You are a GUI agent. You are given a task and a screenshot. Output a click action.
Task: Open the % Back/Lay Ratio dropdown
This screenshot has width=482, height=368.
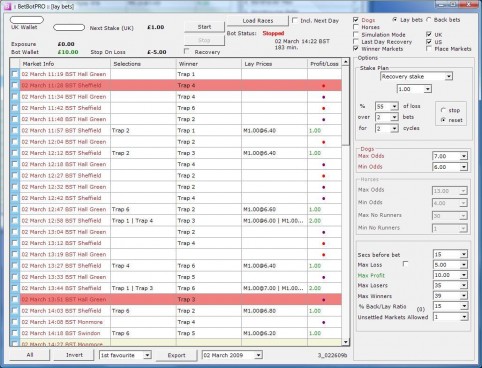click(x=464, y=306)
